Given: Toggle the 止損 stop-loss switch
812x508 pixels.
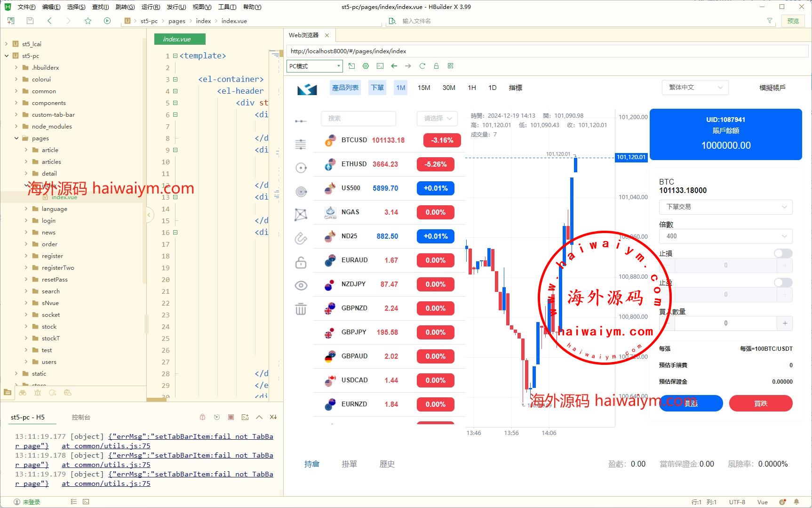Looking at the screenshot, I should coord(783,253).
